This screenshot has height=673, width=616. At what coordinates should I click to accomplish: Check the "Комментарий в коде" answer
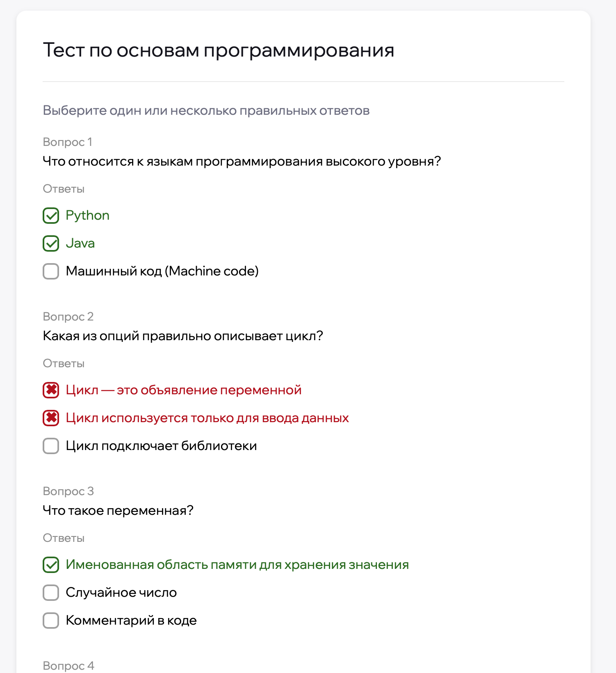[x=50, y=621]
